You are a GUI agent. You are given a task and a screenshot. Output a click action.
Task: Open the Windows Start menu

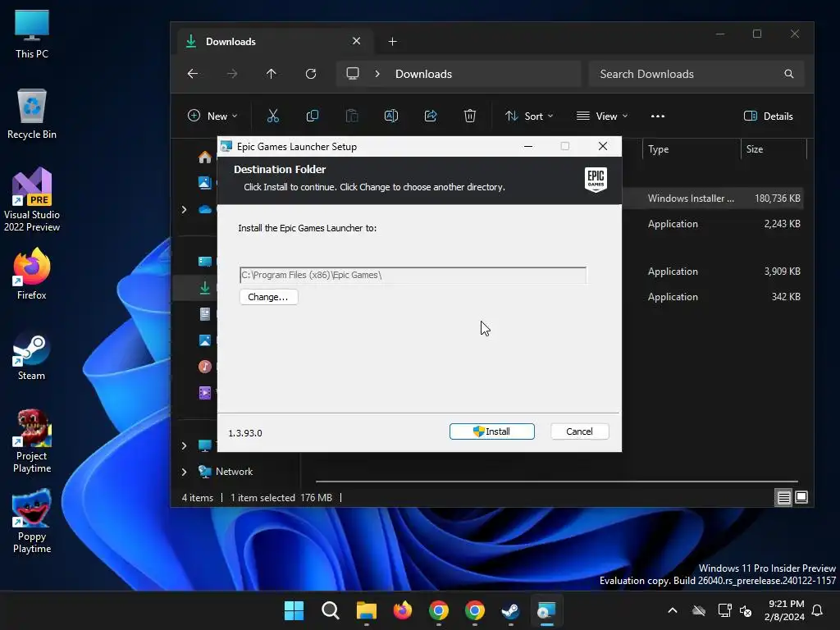click(x=294, y=610)
